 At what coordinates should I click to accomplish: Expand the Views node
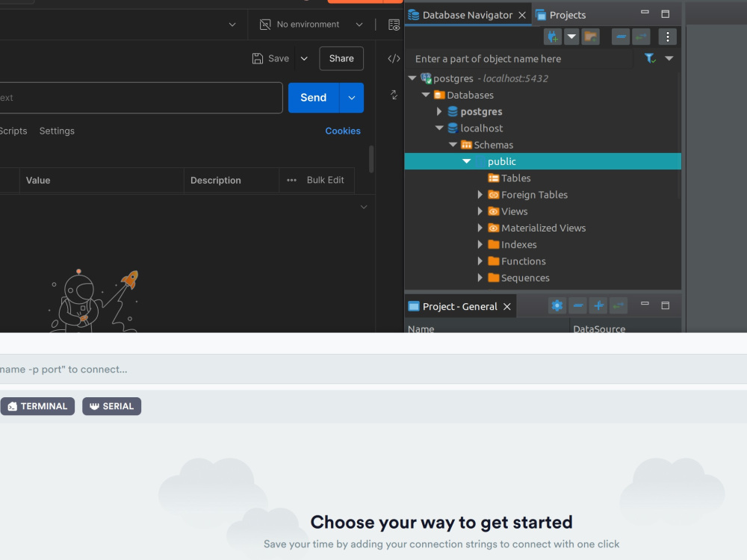click(480, 211)
